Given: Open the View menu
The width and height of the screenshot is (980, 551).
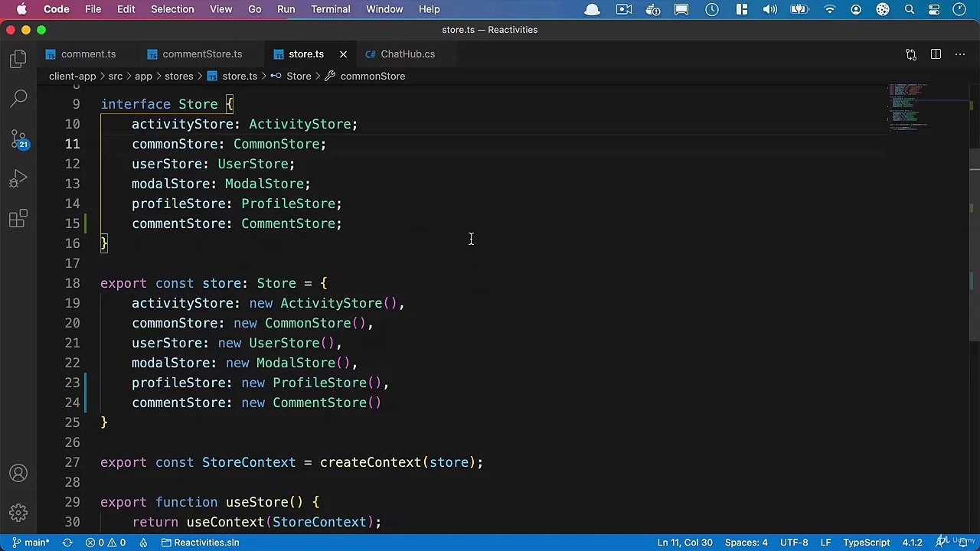Looking at the screenshot, I should coord(220,9).
